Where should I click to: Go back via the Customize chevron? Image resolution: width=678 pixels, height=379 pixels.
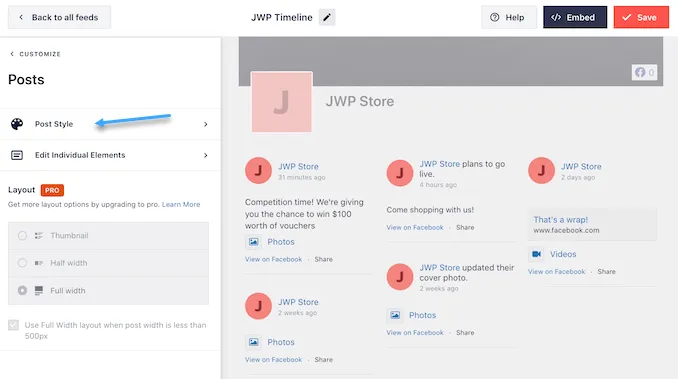click(x=12, y=54)
